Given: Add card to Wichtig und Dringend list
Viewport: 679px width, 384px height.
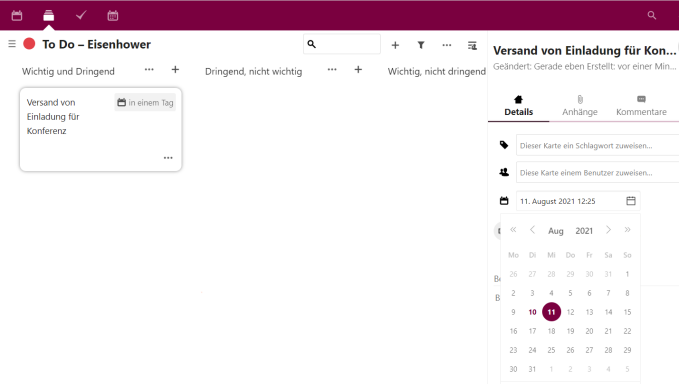Looking at the screenshot, I should click(175, 70).
